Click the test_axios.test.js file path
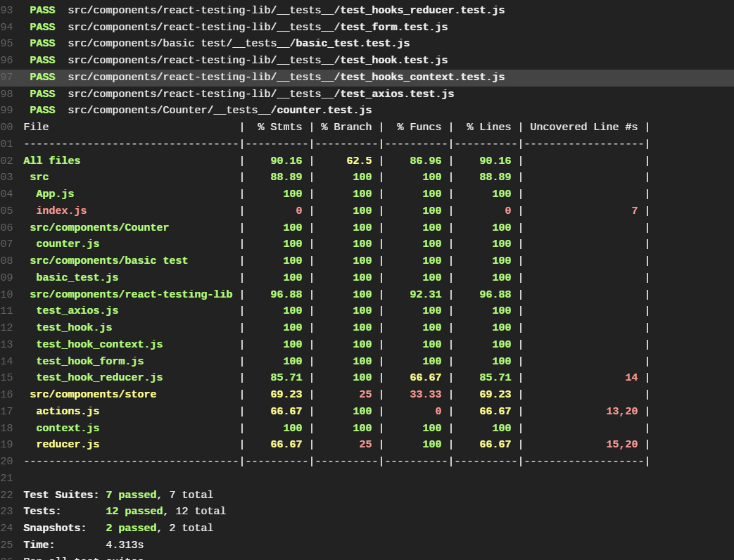 [x=261, y=94]
